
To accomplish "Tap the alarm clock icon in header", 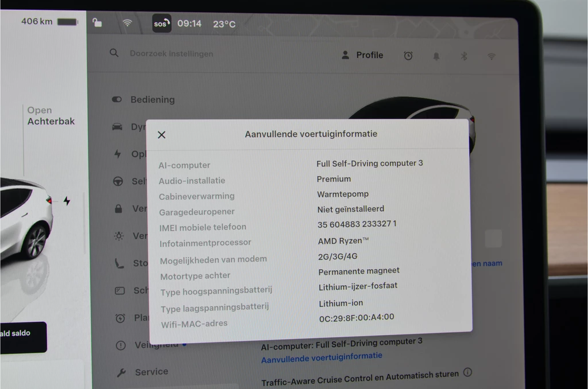I will pos(408,56).
